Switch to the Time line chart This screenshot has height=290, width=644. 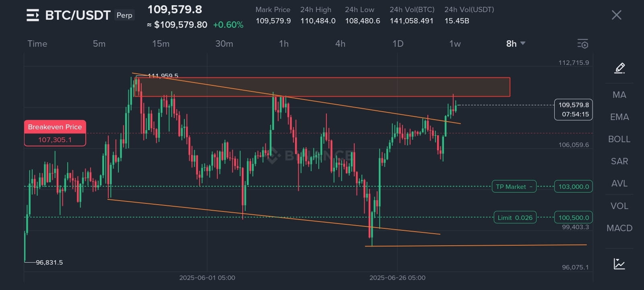click(x=37, y=43)
